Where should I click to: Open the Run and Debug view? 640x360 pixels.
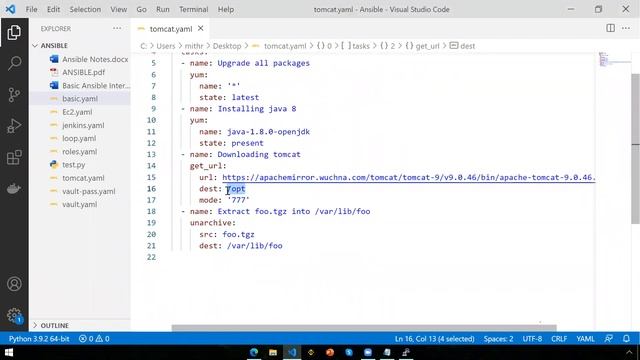14,126
